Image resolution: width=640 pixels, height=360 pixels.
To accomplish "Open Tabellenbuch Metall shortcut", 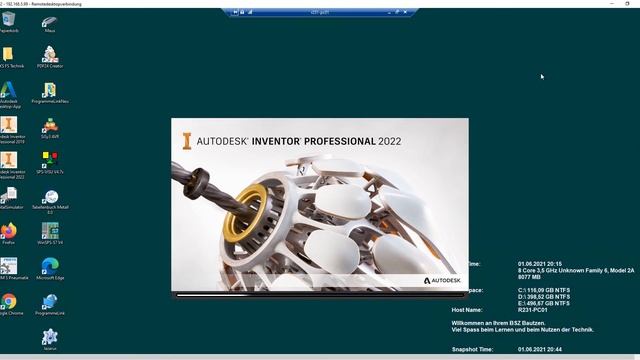I will click(x=50, y=197).
